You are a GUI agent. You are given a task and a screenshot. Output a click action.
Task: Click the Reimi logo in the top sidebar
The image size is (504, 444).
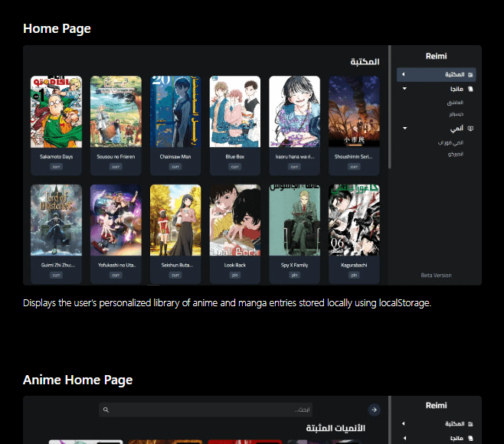coord(436,56)
